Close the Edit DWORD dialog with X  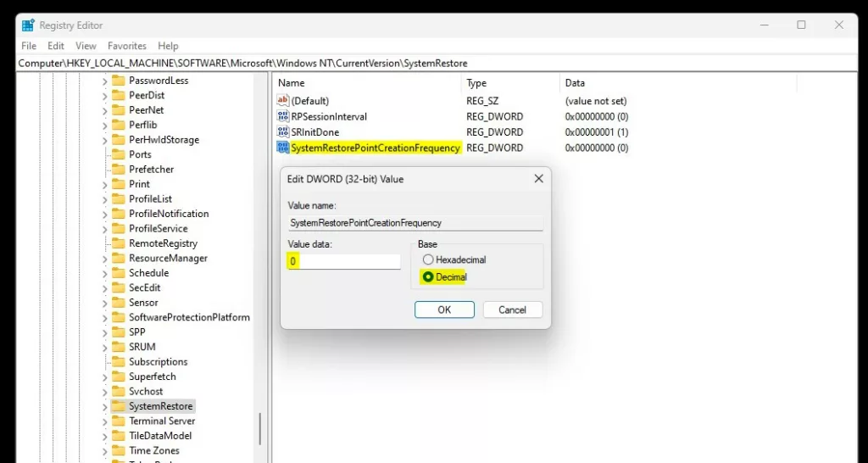click(x=538, y=178)
